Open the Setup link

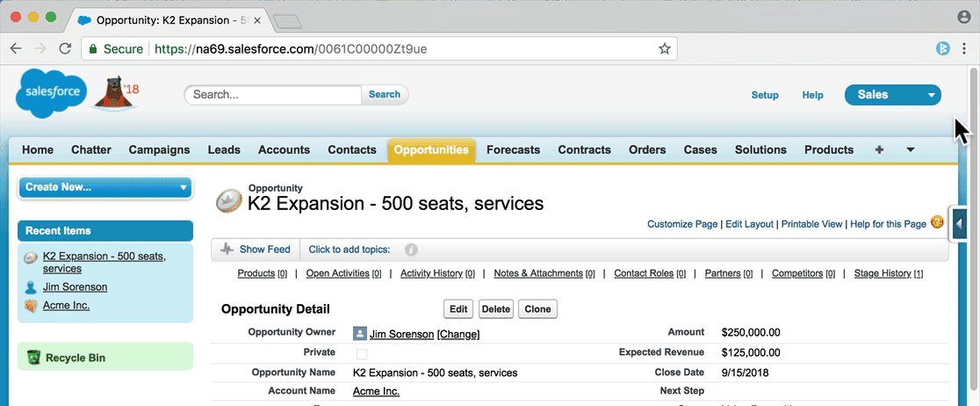(765, 95)
